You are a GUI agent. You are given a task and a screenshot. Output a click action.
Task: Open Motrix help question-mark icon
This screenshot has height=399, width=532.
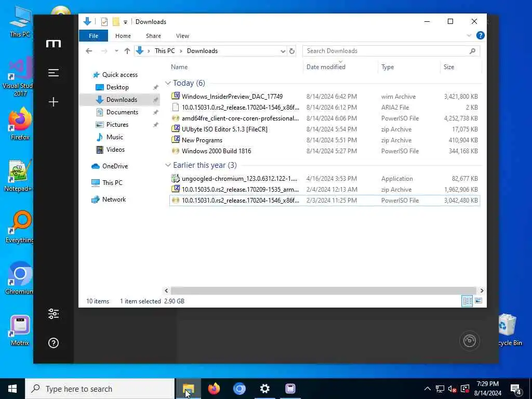54,343
